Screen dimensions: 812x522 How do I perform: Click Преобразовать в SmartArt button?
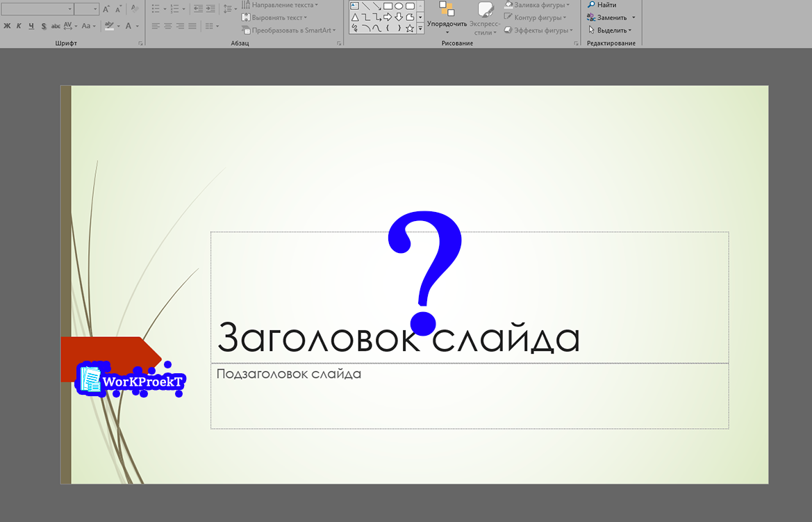288,30
